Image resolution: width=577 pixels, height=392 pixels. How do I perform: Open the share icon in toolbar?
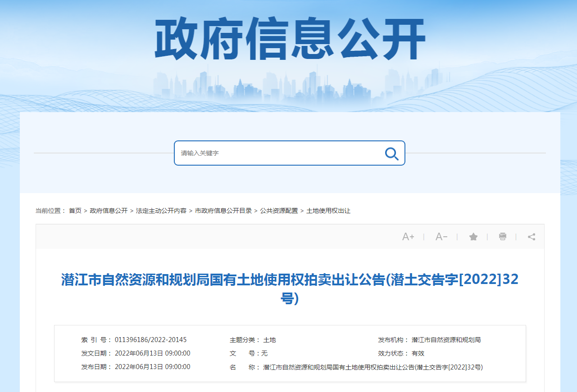coord(532,237)
